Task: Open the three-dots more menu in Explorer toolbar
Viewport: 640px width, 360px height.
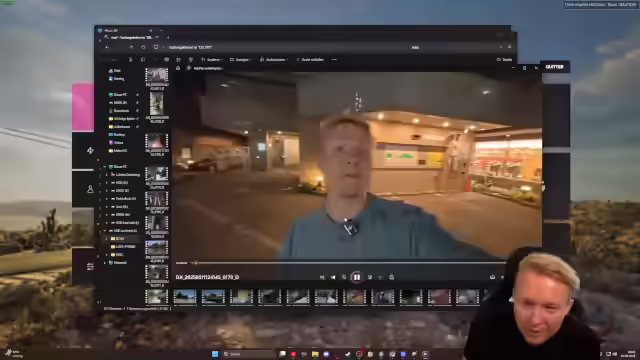Action: (334, 60)
